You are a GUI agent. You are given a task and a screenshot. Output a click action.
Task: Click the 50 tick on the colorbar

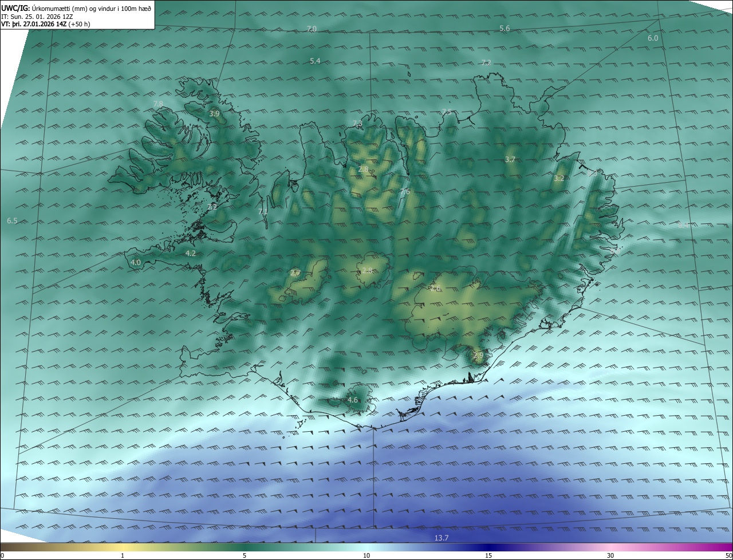click(730, 555)
